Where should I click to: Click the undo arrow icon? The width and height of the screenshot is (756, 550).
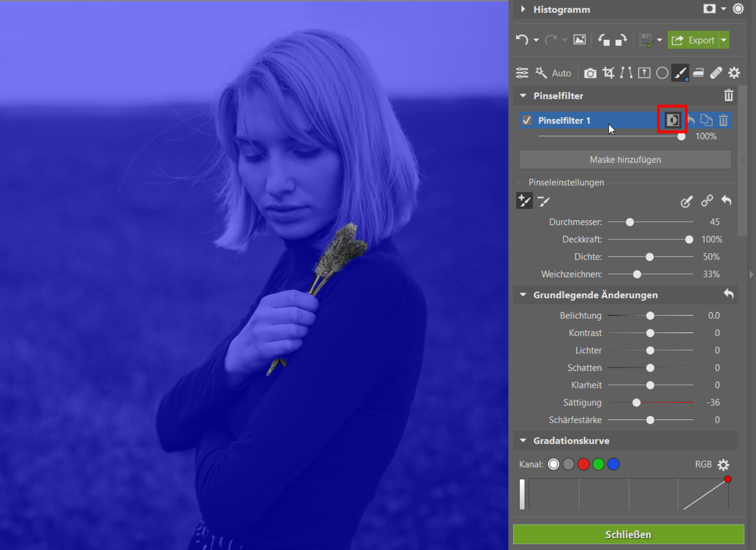pyautogui.click(x=522, y=40)
